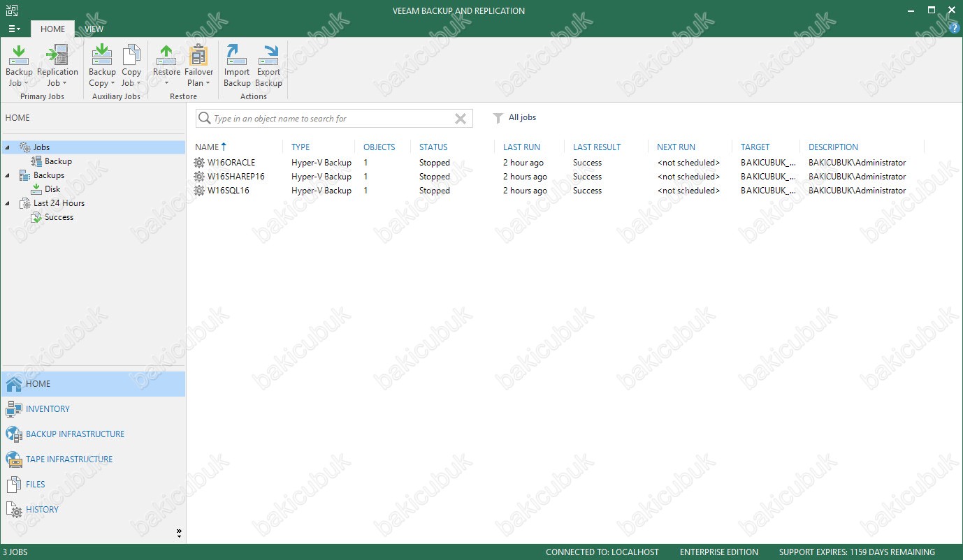Switch to the VIEW ribbon tab

pos(94,29)
